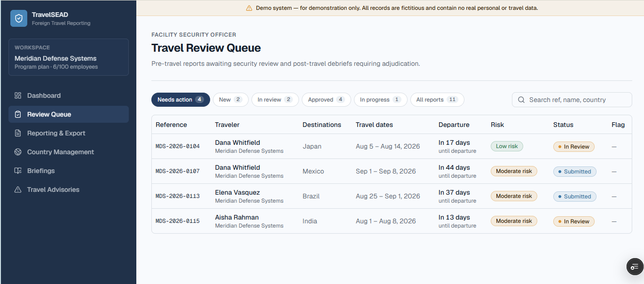Click Moderate risk badge in India row
Image resolution: width=644 pixels, height=284 pixels.
[514, 221]
